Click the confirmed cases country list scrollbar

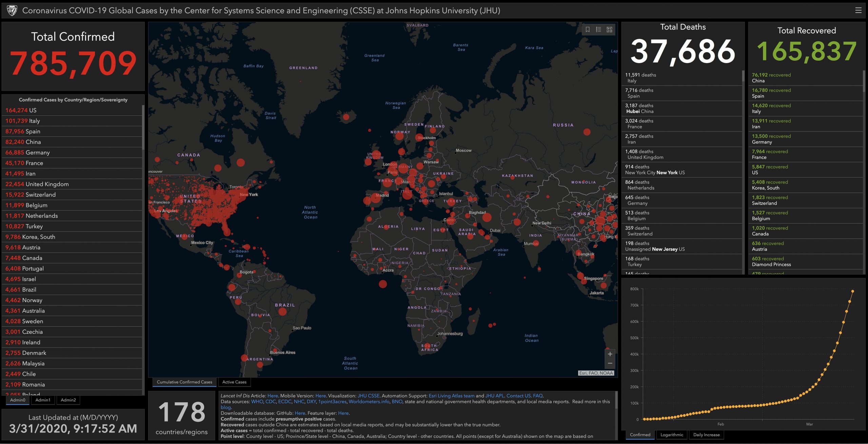[143, 127]
